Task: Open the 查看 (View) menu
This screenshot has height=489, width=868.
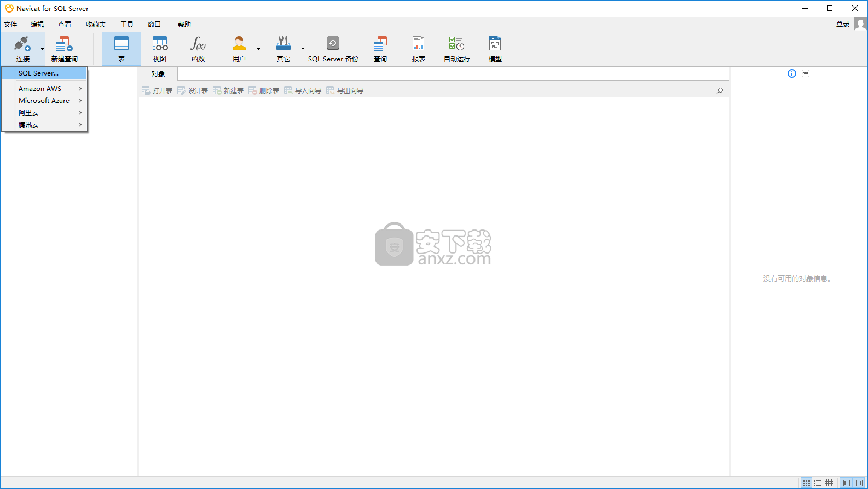Action: (65, 24)
